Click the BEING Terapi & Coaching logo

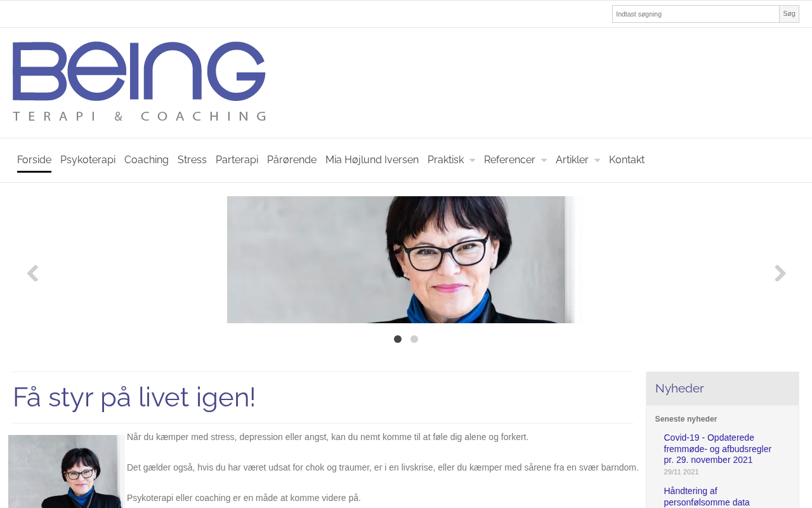tap(139, 81)
